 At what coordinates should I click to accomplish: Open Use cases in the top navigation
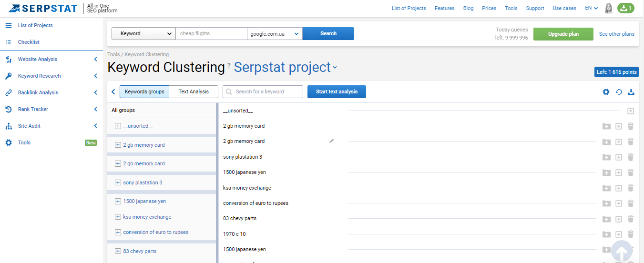[x=564, y=8]
